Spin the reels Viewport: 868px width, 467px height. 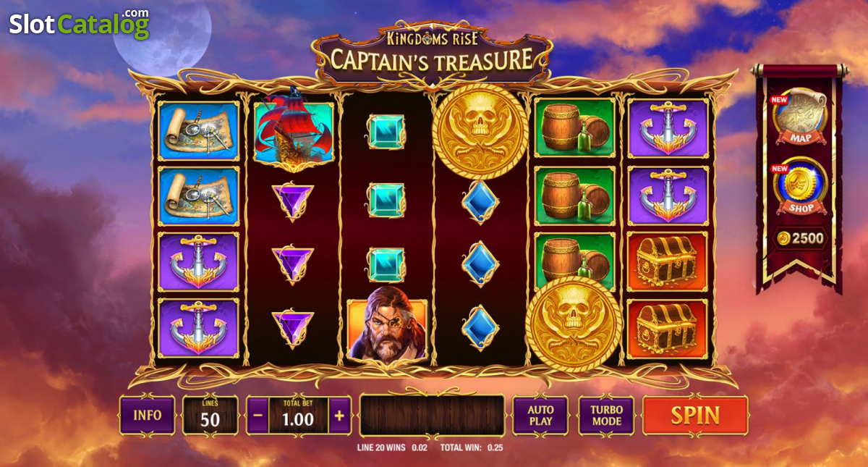click(x=695, y=416)
